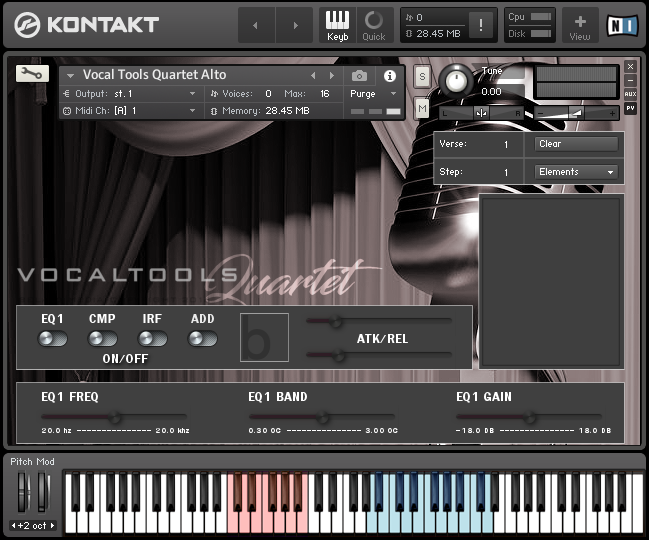Minimize instrument with minus button
Image resolution: width=649 pixels, height=540 pixels.
[630, 80]
